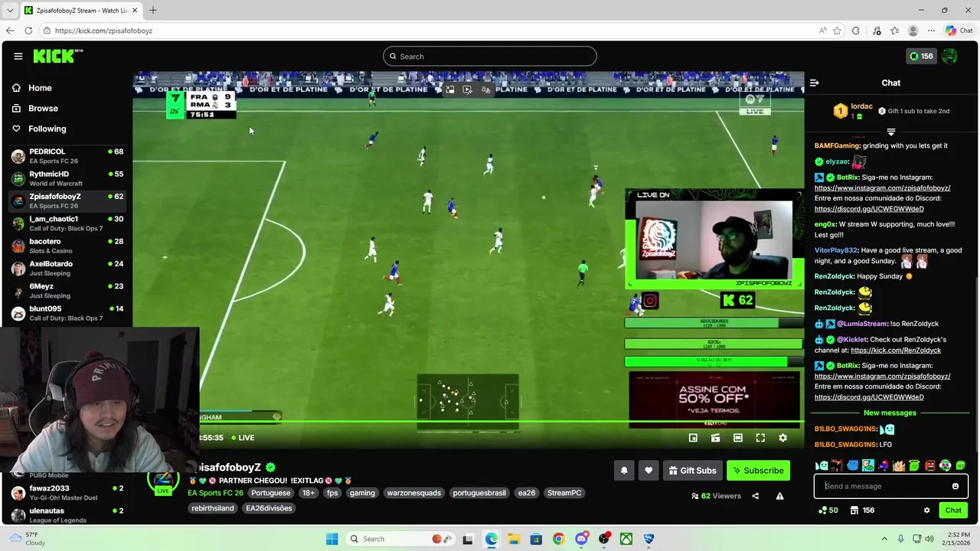
Task: Collapse the chat panel arrow icon
Action: click(815, 83)
